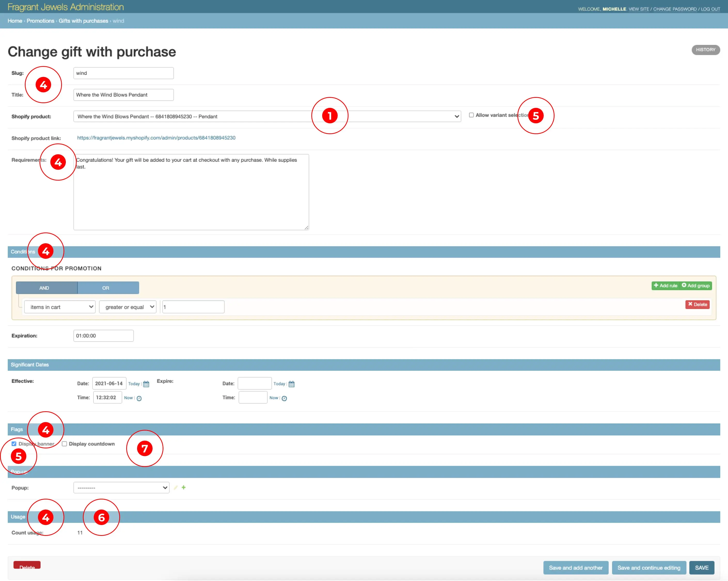Go to Promotions breadcrumb

(40, 21)
